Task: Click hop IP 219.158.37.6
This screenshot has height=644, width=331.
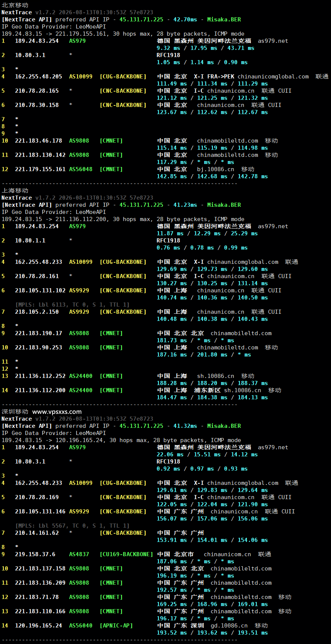Action: (x=35, y=554)
